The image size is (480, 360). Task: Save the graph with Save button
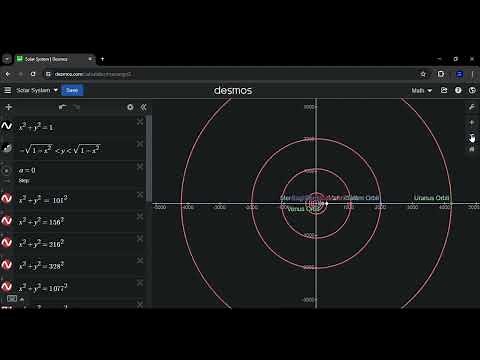72,90
